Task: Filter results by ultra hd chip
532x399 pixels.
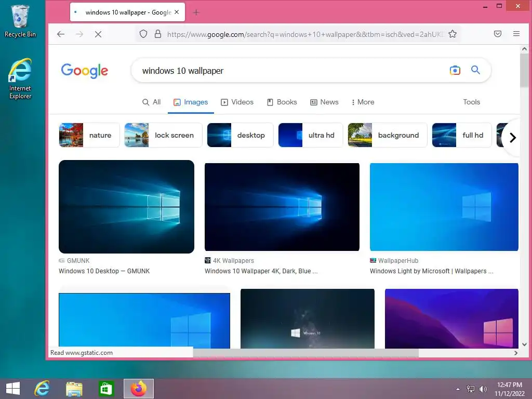Action: pos(311,135)
